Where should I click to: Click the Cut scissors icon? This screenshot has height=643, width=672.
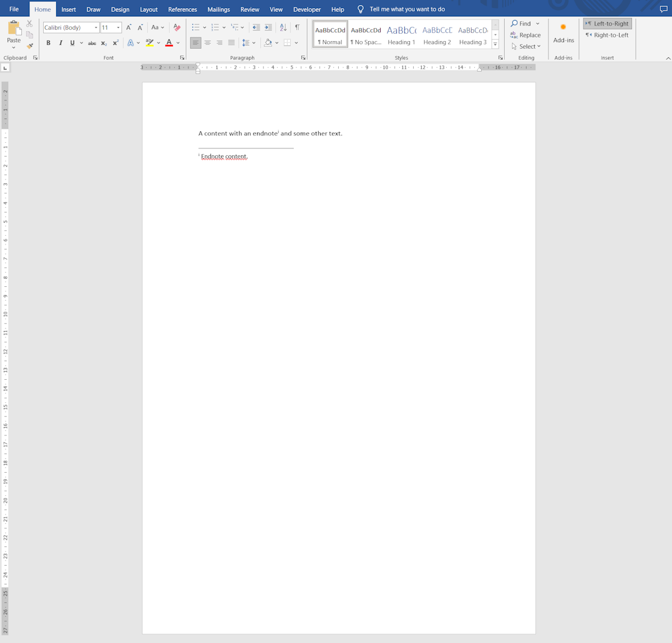click(29, 24)
